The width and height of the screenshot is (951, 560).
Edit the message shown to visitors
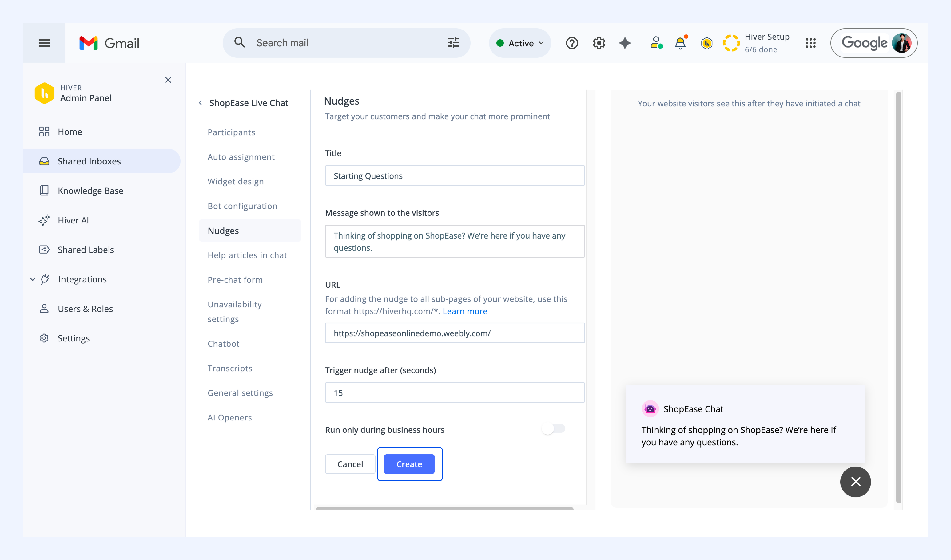[x=455, y=242]
